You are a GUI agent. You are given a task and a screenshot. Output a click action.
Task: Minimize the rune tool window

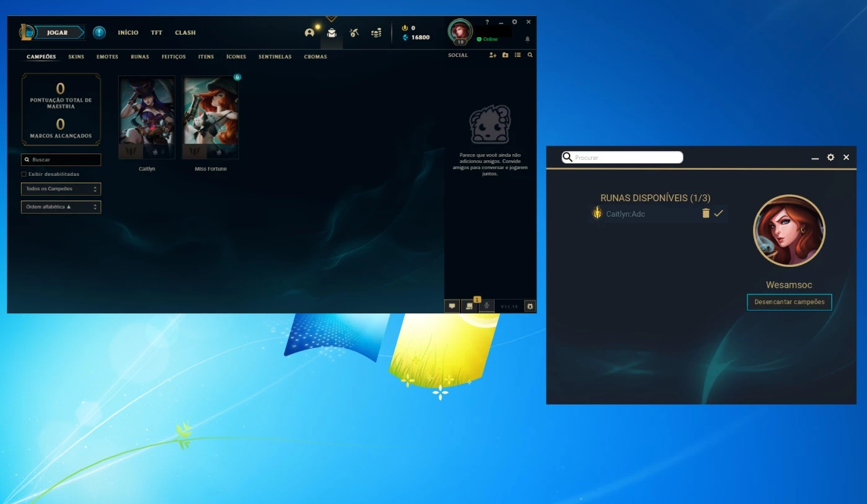pyautogui.click(x=815, y=159)
